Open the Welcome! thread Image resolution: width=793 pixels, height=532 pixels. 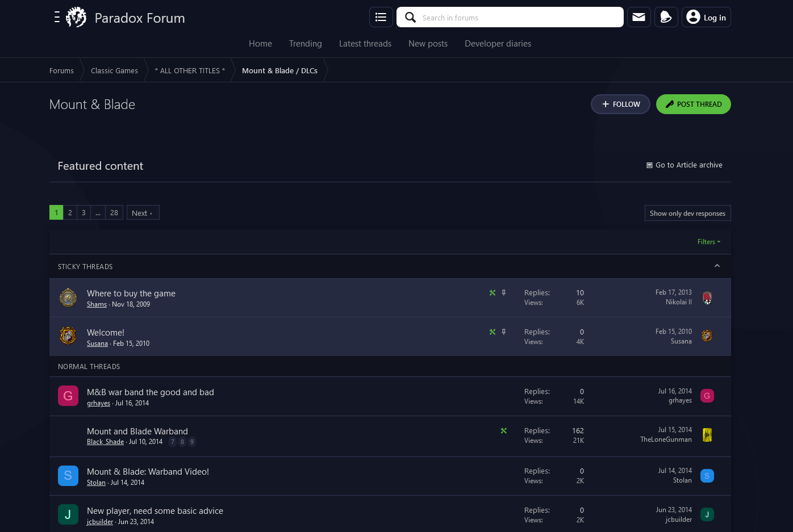coord(106,333)
